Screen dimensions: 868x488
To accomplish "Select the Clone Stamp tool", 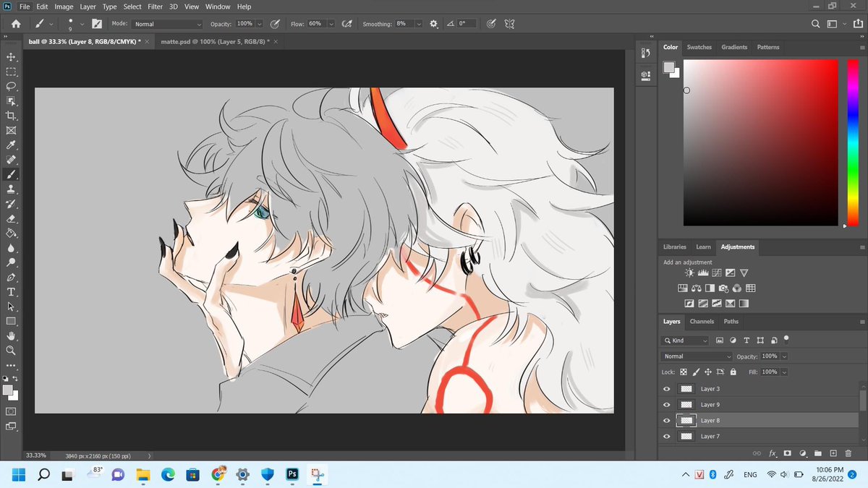I will (x=11, y=189).
